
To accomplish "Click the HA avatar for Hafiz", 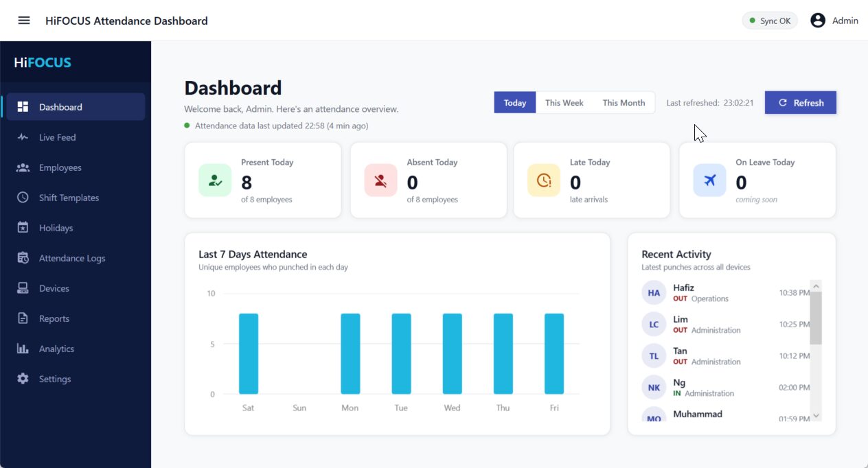I will tap(654, 293).
